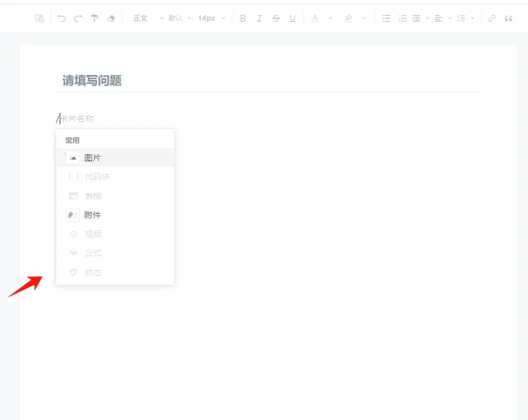Insert a numbered list
The image size is (528, 420).
[x=403, y=18]
